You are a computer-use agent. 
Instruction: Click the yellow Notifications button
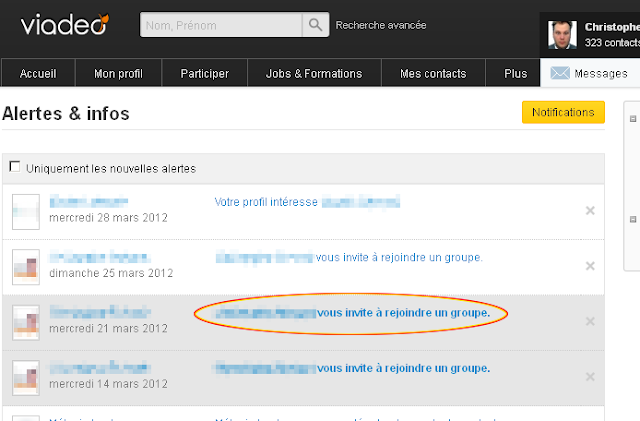[563, 112]
